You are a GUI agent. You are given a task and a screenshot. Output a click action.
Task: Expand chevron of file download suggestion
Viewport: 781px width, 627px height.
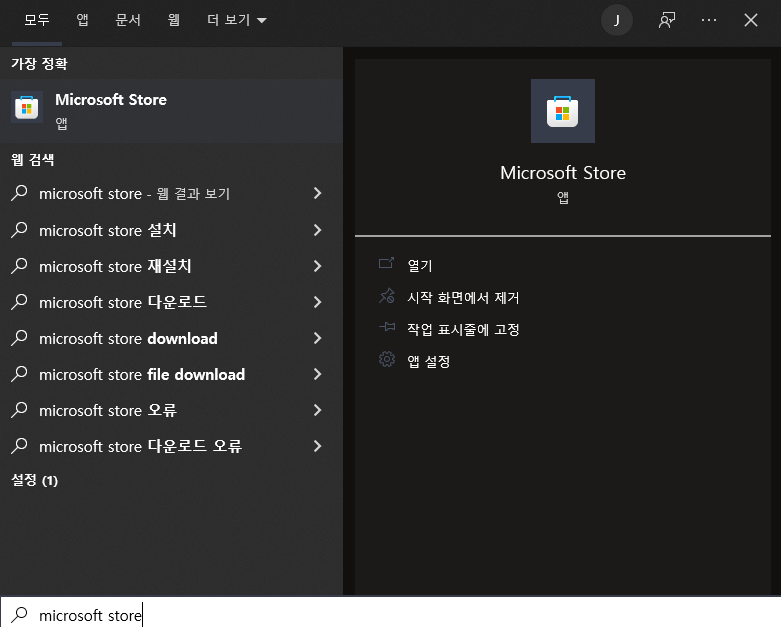tap(317, 374)
